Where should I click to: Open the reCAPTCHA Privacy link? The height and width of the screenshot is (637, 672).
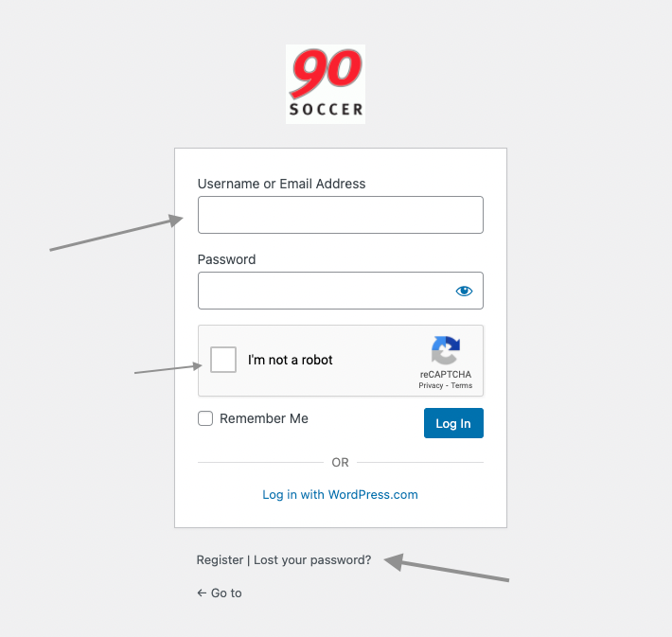(x=431, y=385)
